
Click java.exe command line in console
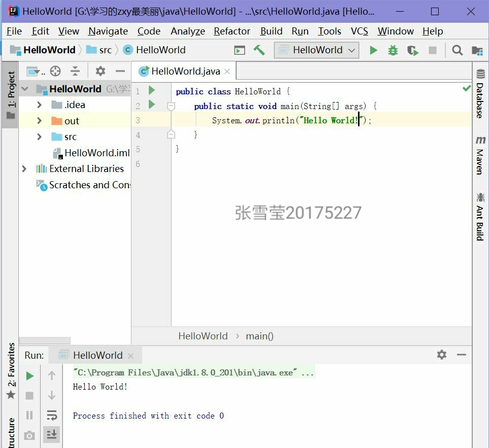[193, 372]
